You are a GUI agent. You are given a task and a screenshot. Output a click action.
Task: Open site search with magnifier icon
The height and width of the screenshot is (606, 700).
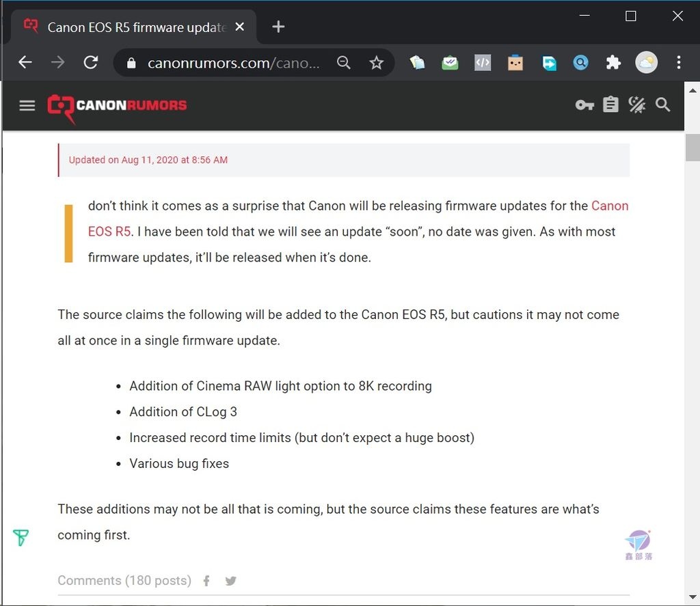pyautogui.click(x=663, y=105)
